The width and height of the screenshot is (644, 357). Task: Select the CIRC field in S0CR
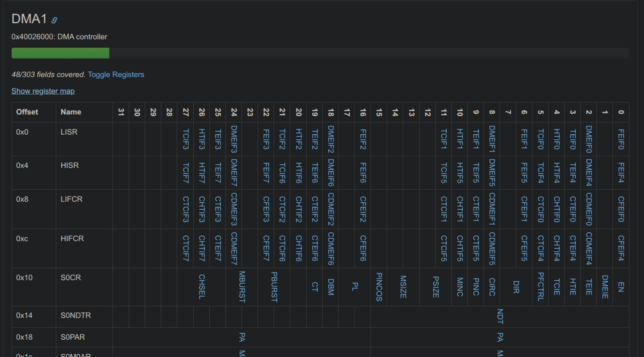[x=492, y=287]
